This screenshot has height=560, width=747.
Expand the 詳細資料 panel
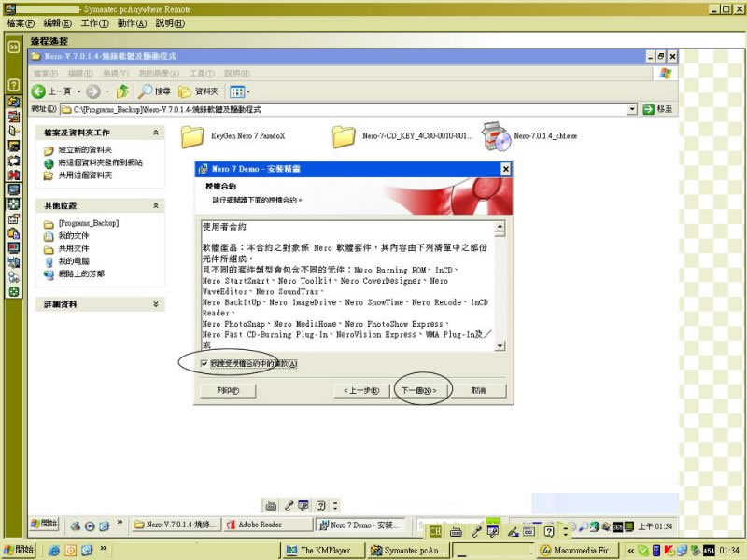(x=156, y=304)
